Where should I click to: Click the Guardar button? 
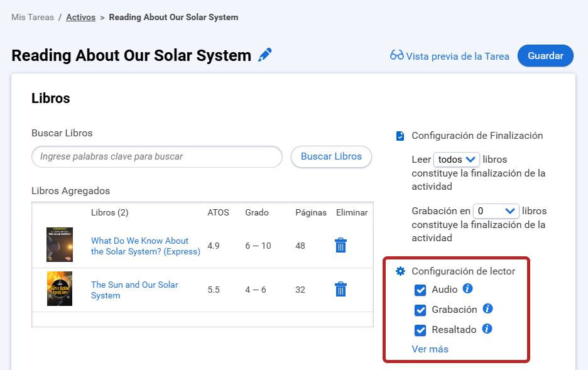545,55
